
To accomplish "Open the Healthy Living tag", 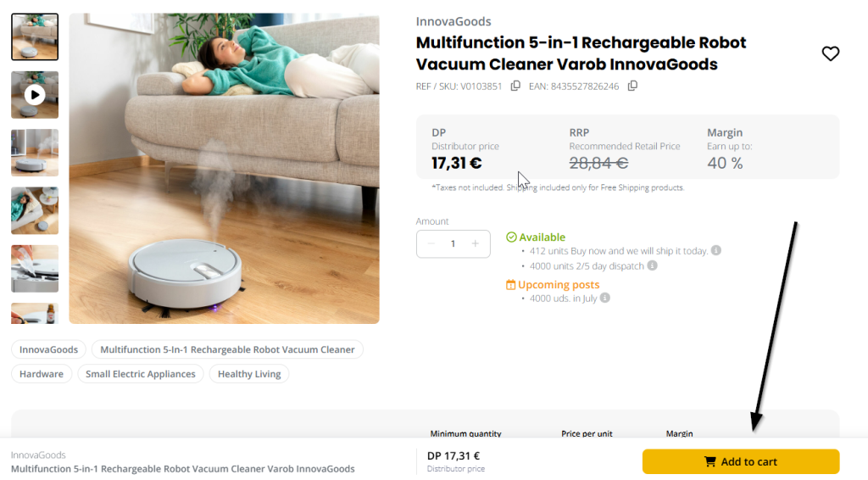I will coord(249,374).
